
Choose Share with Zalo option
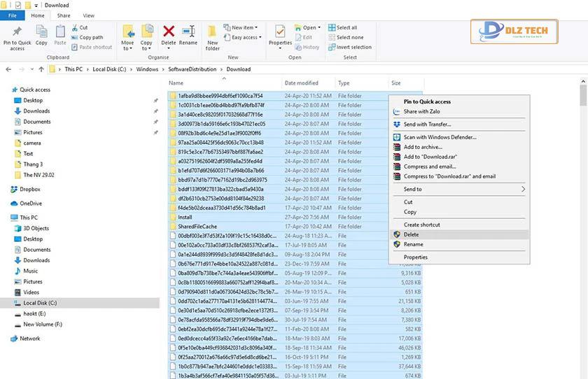(421, 112)
